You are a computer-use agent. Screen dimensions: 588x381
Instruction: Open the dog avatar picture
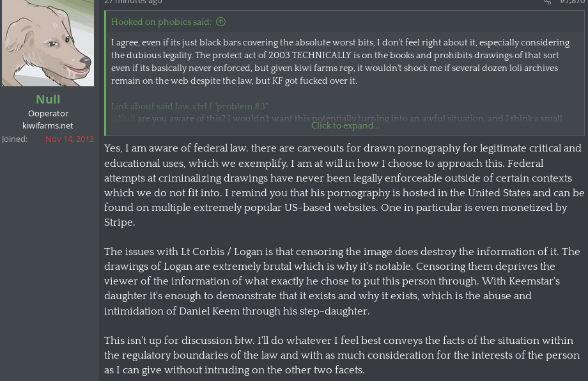[x=48, y=42]
